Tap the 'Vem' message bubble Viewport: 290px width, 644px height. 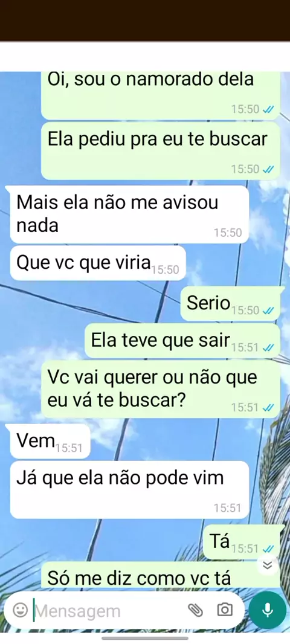[50, 442]
